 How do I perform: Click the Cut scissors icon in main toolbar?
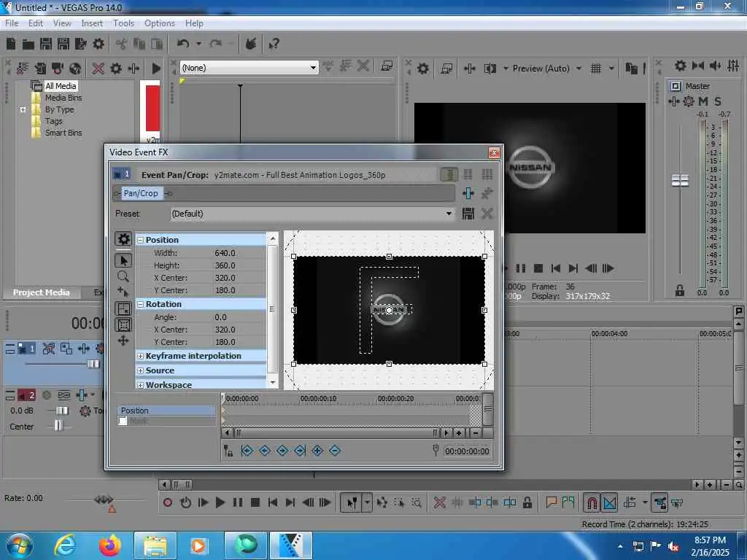(121, 44)
